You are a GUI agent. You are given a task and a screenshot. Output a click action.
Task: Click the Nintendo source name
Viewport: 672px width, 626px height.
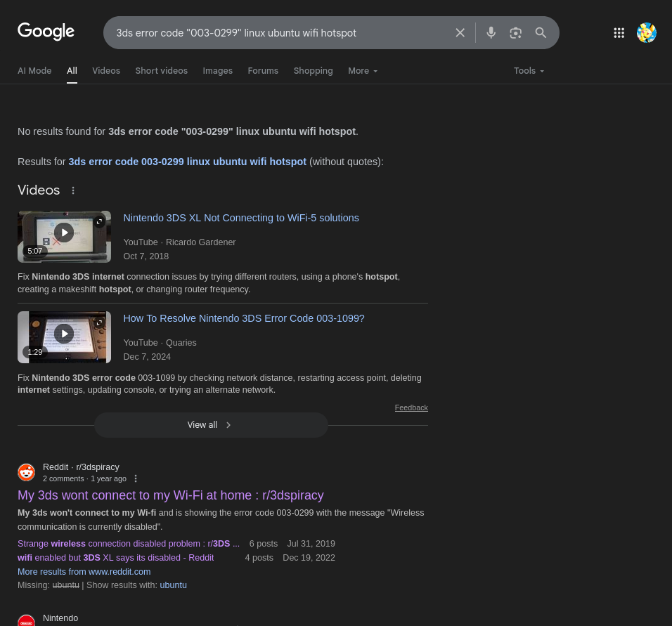click(x=60, y=618)
